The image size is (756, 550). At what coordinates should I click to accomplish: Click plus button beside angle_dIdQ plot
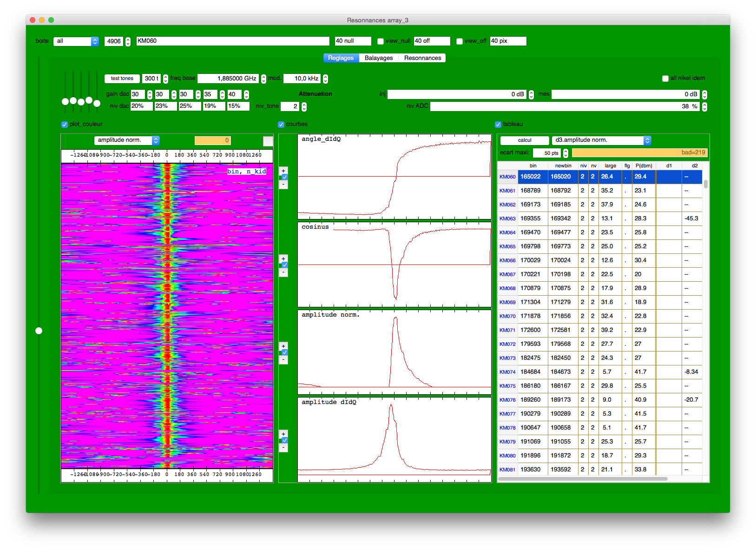(x=283, y=171)
